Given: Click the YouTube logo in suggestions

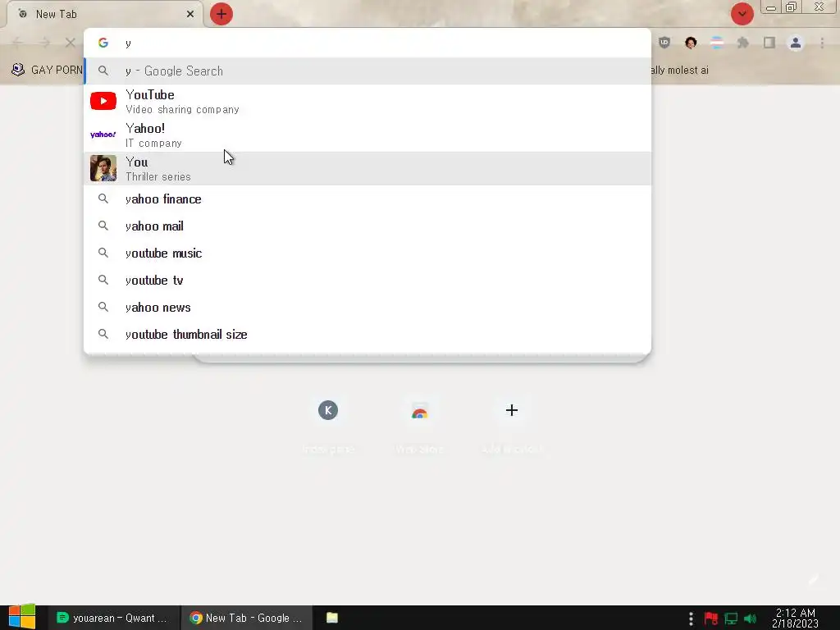Looking at the screenshot, I should (x=103, y=101).
